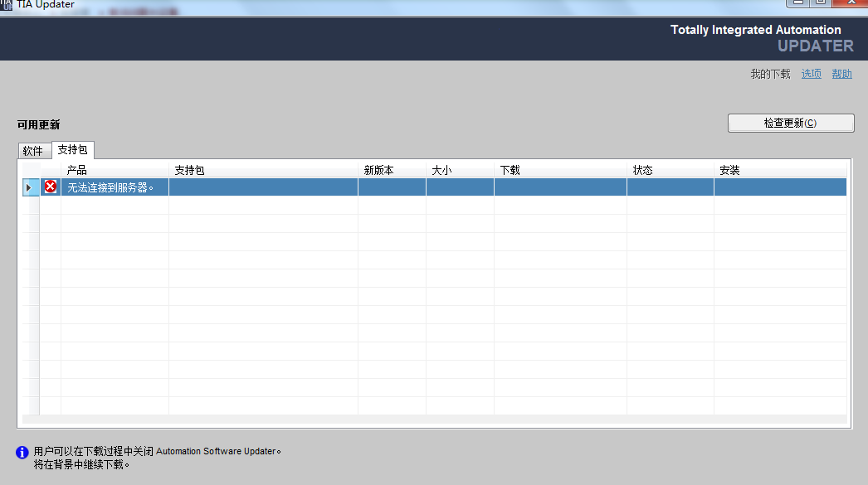Click the 安装 column header
The height and width of the screenshot is (485, 868).
pos(780,170)
